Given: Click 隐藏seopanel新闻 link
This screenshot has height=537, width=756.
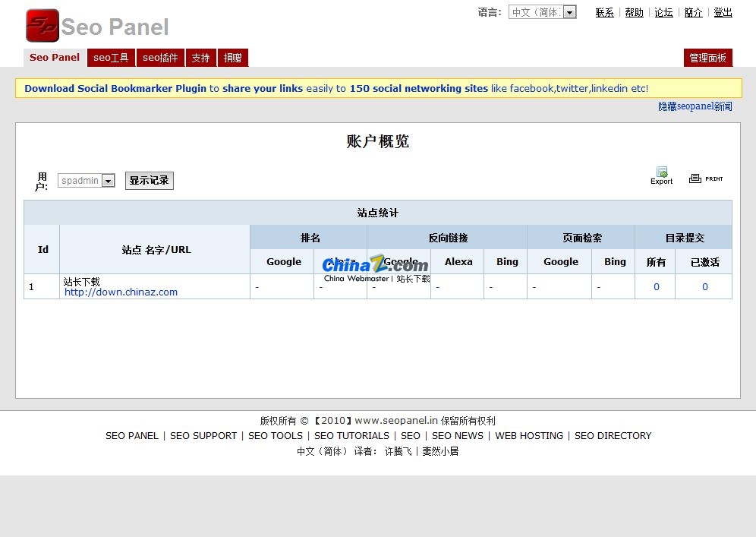Looking at the screenshot, I should [x=695, y=107].
